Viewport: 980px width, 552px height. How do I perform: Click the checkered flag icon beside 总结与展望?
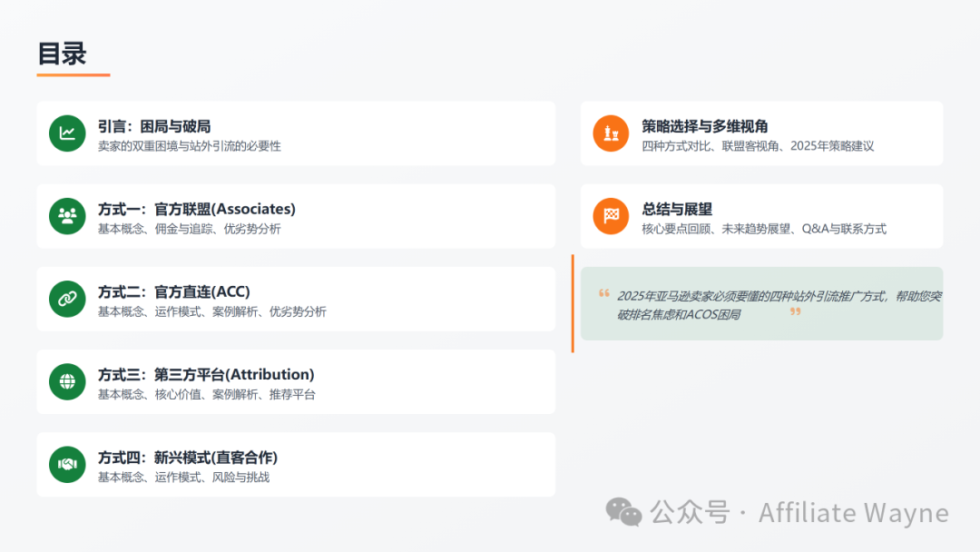(x=611, y=216)
